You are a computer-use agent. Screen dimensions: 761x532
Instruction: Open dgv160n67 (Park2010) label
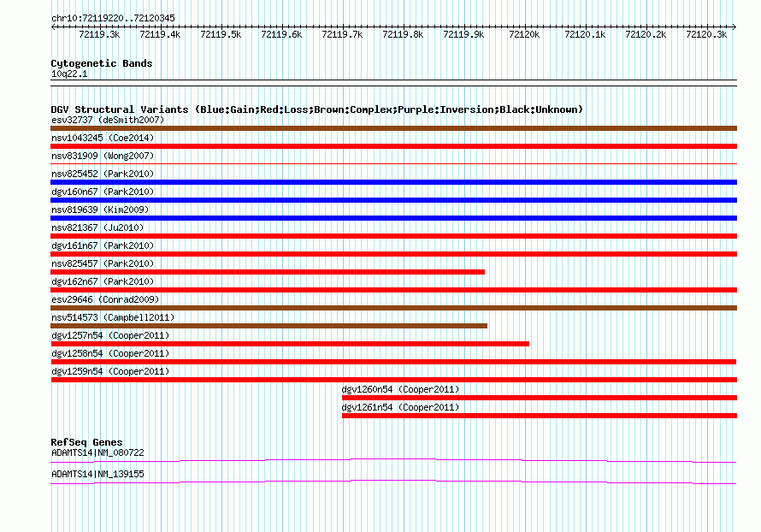[x=103, y=192]
